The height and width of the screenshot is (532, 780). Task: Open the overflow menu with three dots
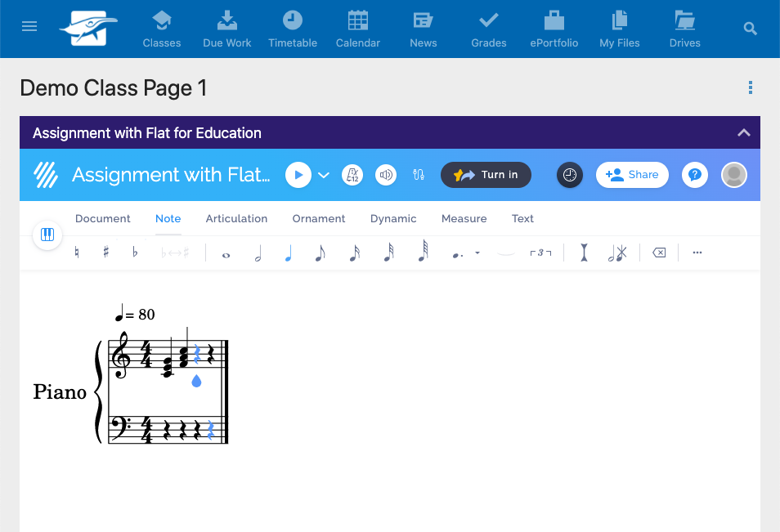click(697, 253)
